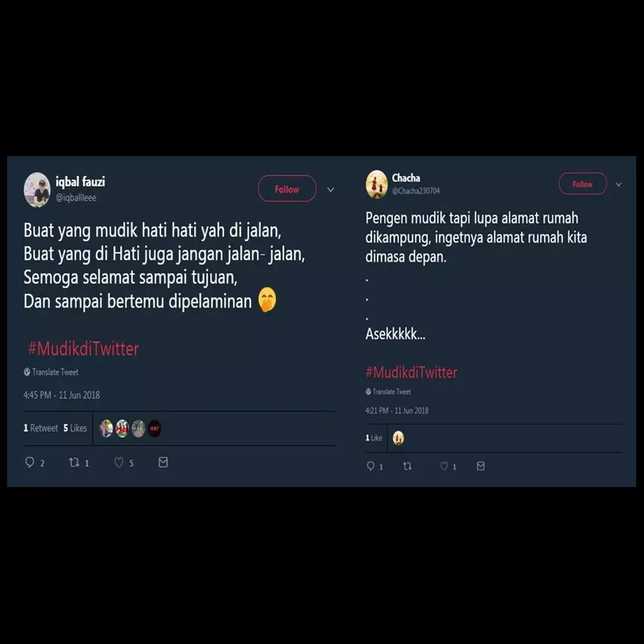Select the retweet icon under iqbal's tweet
Viewport: 644px width, 644px height.
tap(74, 462)
